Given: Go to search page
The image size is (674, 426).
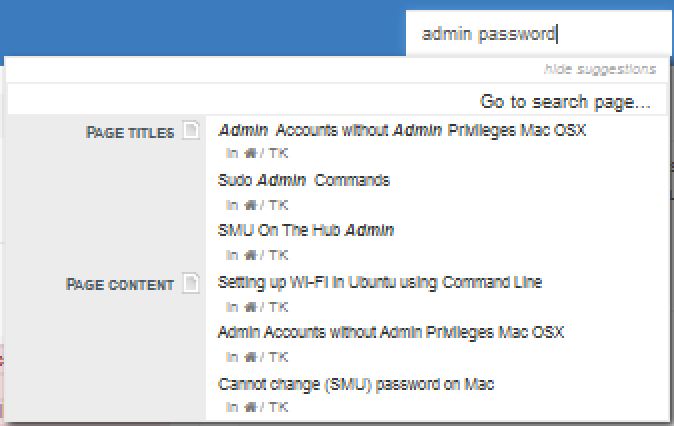Looking at the screenshot, I should (x=565, y=102).
